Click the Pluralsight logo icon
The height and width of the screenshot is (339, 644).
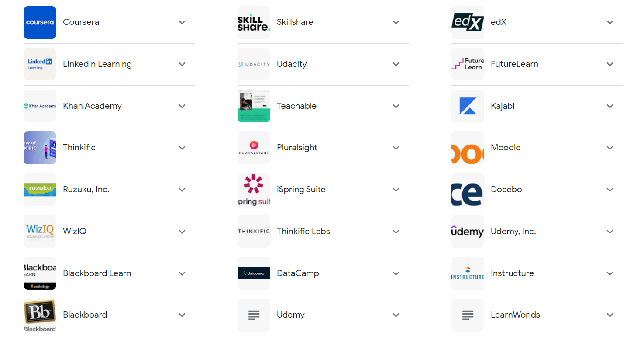coord(254,148)
